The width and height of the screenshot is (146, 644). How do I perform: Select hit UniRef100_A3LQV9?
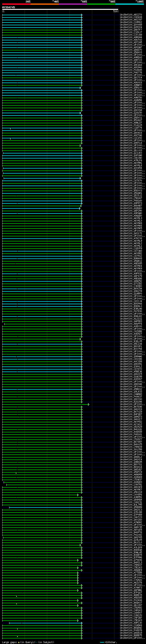pyautogui.click(x=131, y=548)
